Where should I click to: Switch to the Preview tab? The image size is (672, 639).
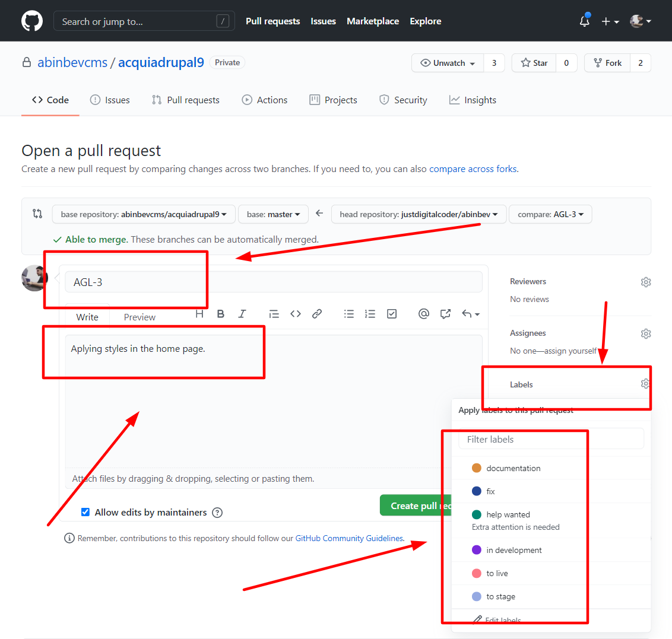point(140,317)
